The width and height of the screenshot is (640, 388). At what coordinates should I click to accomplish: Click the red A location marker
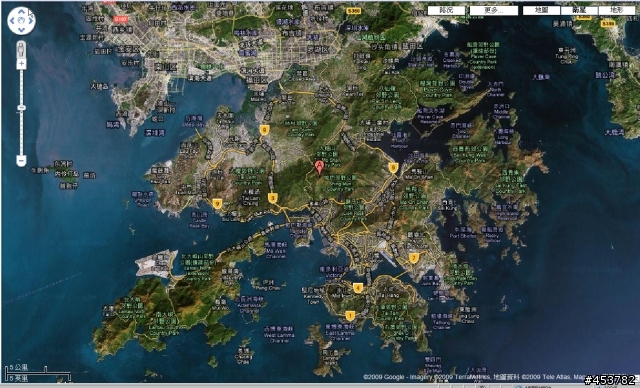point(319,166)
